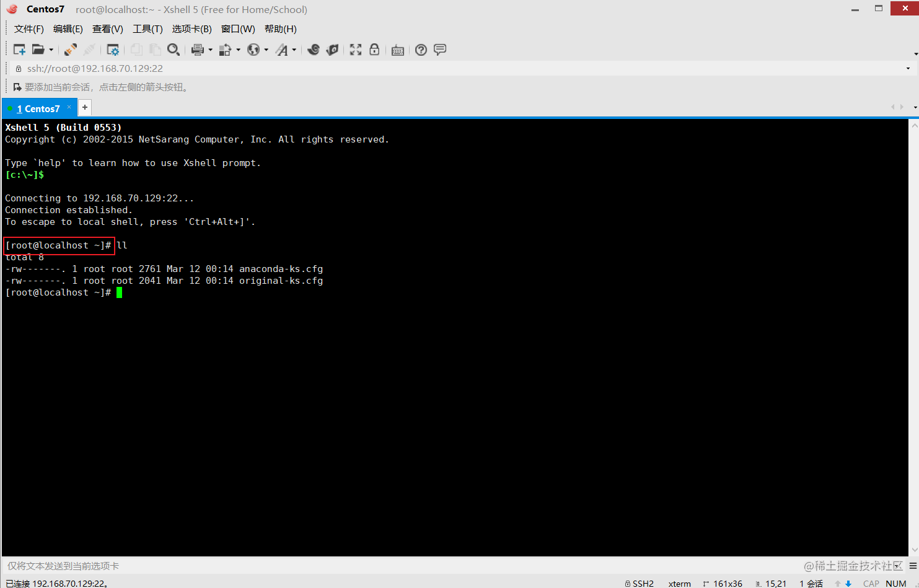Click the Open Session folder icon

(x=38, y=50)
